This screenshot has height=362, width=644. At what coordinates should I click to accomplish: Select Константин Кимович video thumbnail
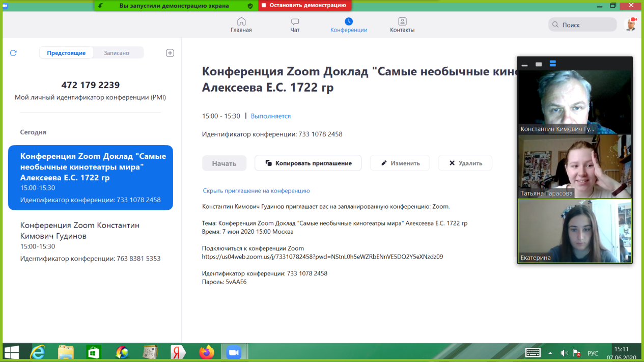[575, 102]
